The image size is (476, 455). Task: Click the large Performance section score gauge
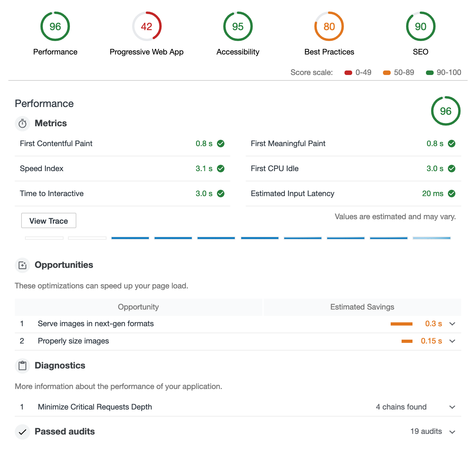pyautogui.click(x=446, y=111)
